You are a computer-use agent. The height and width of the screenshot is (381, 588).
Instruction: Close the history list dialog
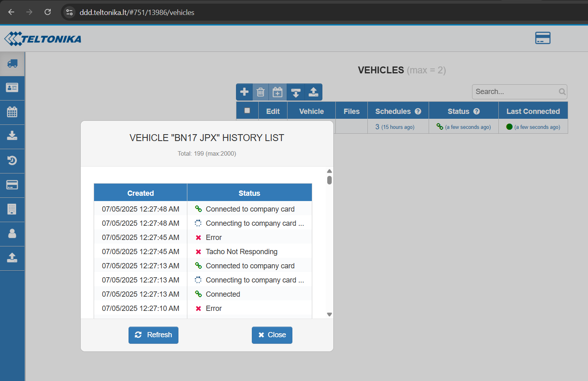coord(272,335)
